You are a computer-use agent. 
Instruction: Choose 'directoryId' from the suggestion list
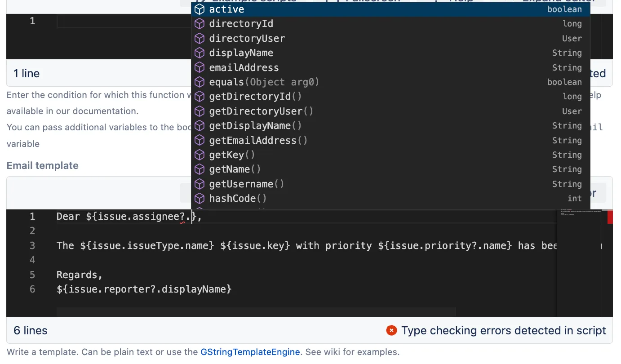click(390, 24)
